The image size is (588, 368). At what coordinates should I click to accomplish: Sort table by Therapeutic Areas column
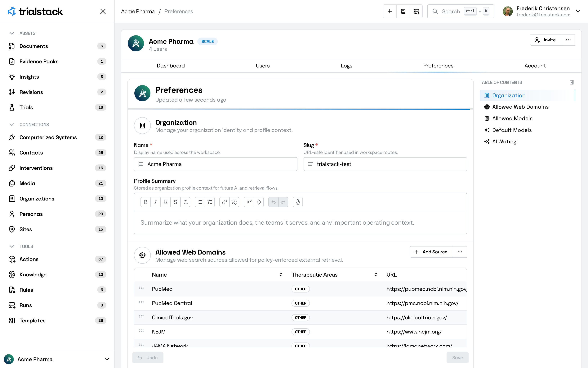376,275
